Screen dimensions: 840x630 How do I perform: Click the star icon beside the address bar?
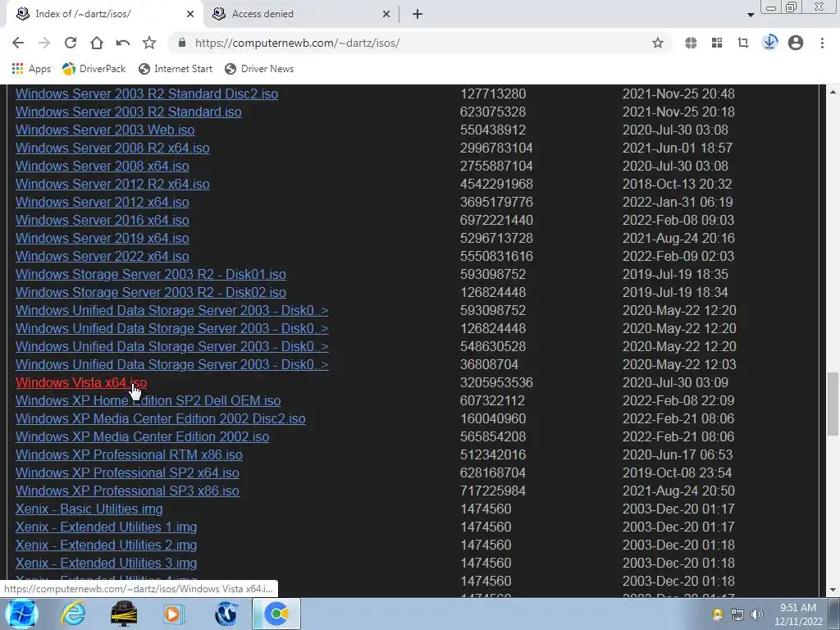coord(149,43)
